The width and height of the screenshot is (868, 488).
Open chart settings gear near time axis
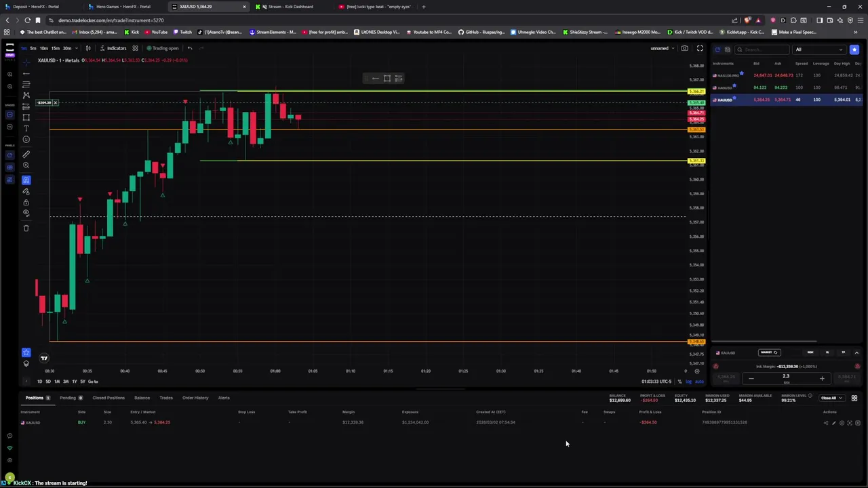point(696,371)
